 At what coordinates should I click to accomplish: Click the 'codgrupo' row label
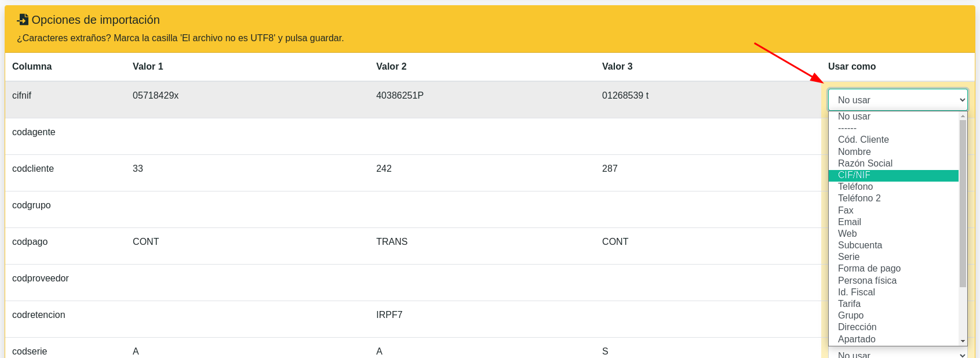31,205
